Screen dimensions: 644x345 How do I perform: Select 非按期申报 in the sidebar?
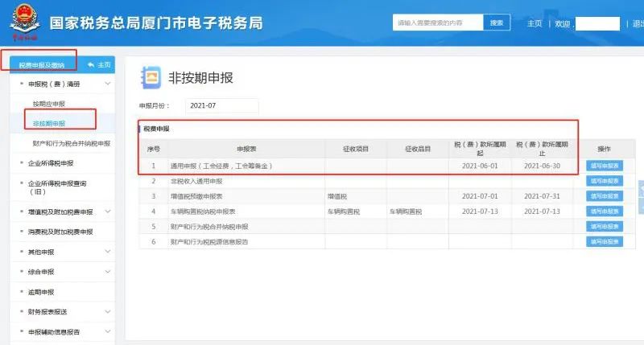[49, 124]
